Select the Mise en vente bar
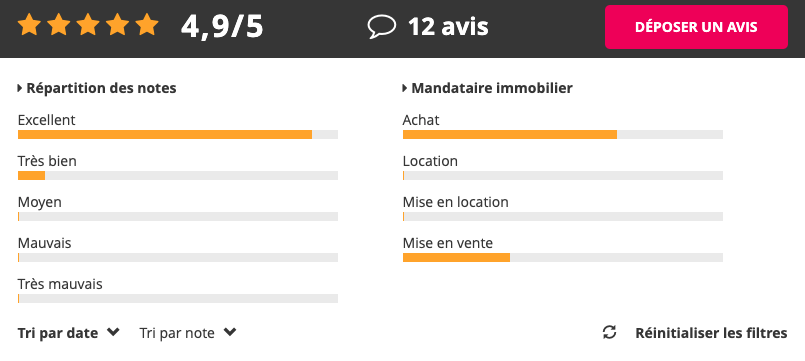 tap(563, 258)
